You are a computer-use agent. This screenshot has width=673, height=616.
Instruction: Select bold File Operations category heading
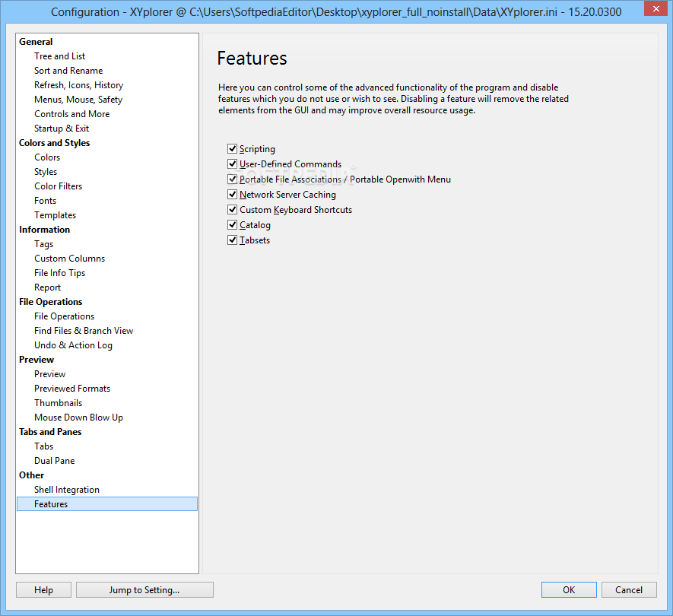coord(50,302)
